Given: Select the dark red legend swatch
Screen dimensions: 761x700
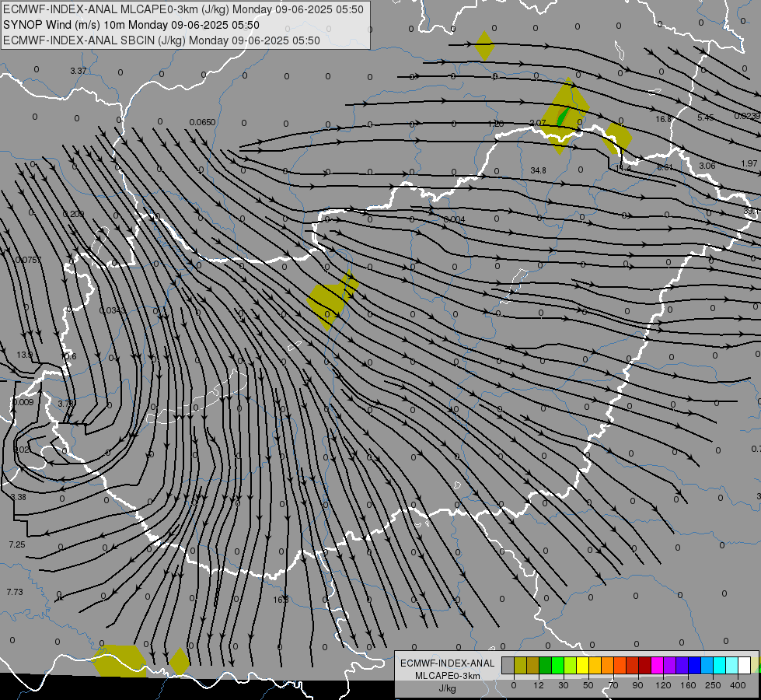Looking at the screenshot, I should 645,665.
